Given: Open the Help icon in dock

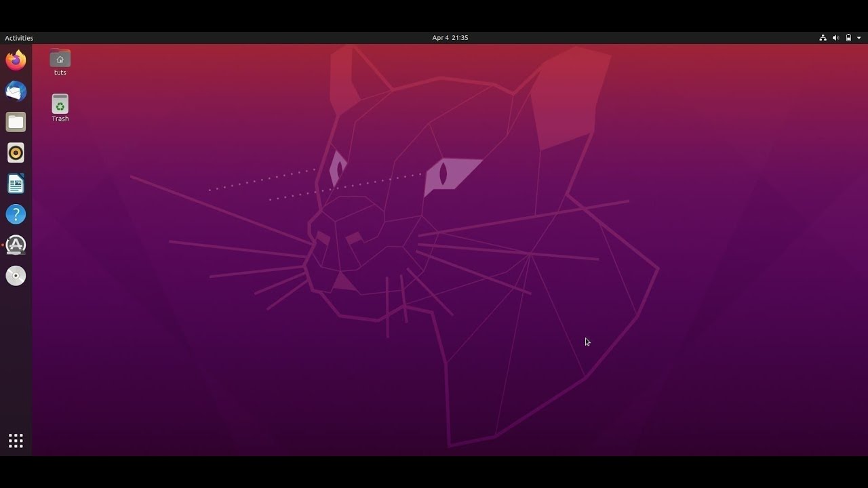Looking at the screenshot, I should pos(16,214).
